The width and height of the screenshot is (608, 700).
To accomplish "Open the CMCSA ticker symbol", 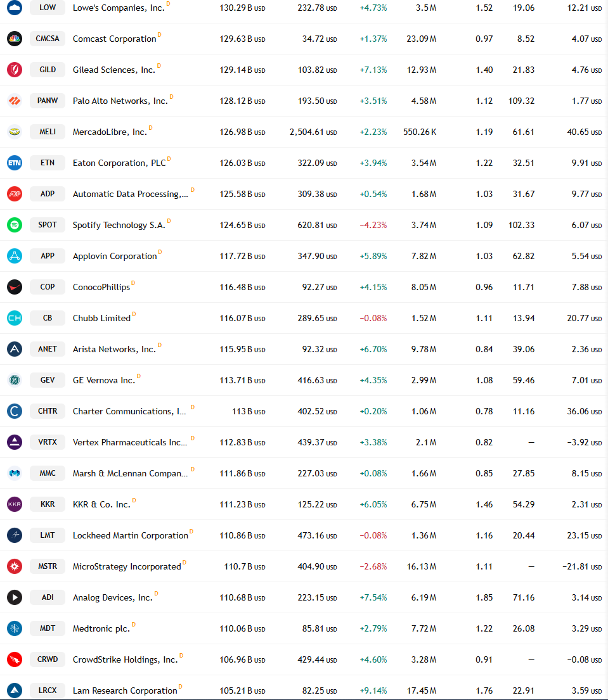I will pyautogui.click(x=48, y=39).
